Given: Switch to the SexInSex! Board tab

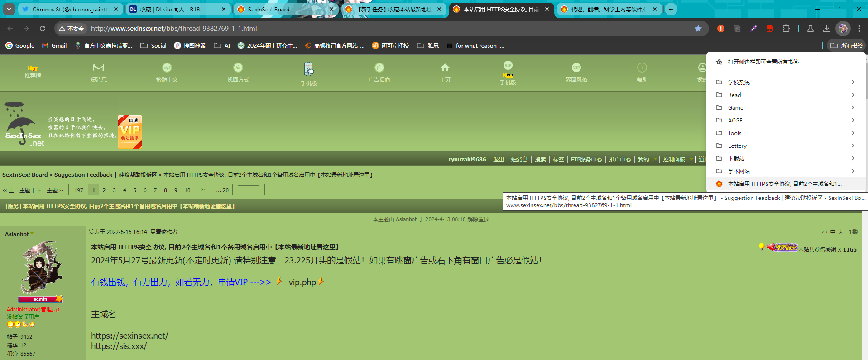Looking at the screenshot, I should pos(286,9).
